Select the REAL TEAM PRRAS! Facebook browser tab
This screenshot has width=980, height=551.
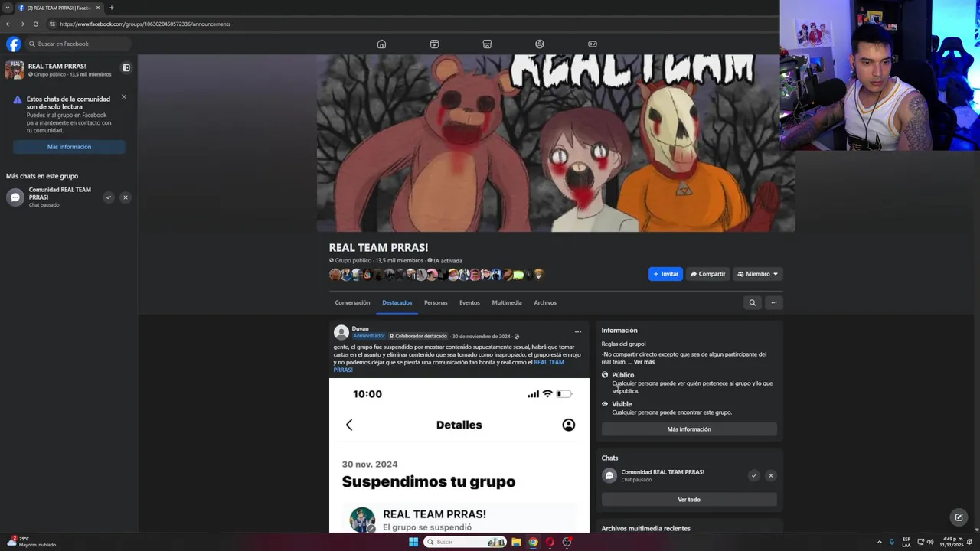click(x=59, y=8)
